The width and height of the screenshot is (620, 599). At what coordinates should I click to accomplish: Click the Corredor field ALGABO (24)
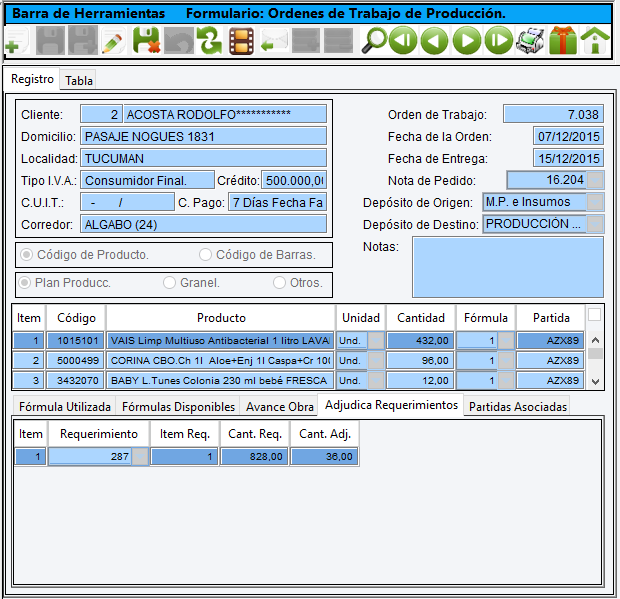(204, 225)
